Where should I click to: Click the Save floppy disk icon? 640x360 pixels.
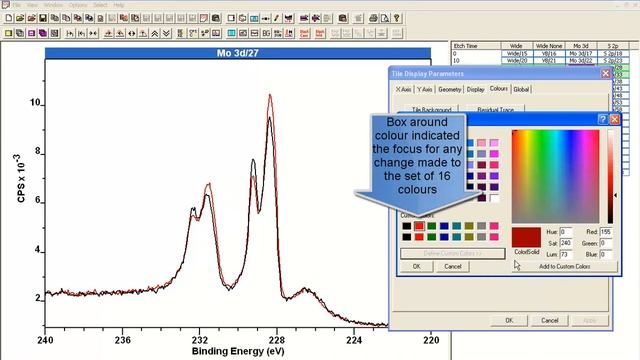tap(43, 18)
